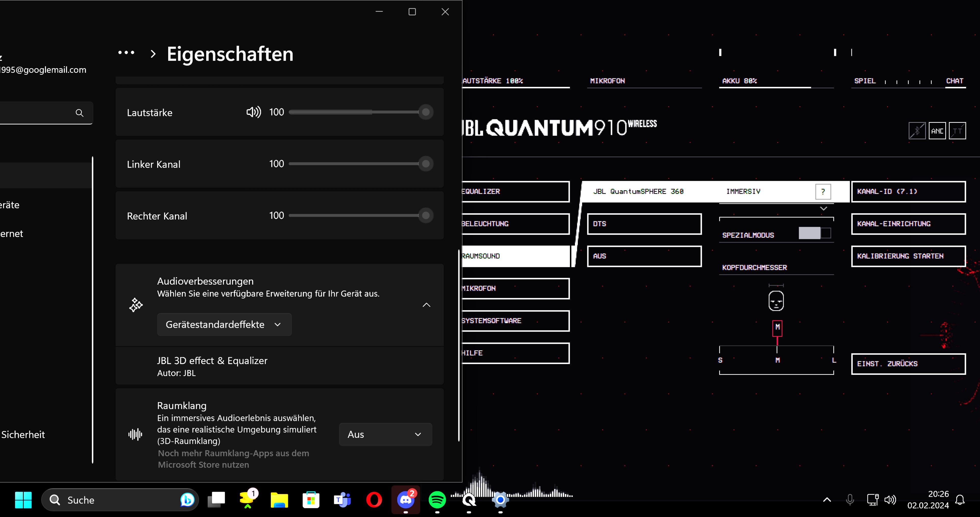Image resolution: width=980 pixels, height=517 pixels.
Task: Click the question mark help icon
Action: click(x=823, y=191)
